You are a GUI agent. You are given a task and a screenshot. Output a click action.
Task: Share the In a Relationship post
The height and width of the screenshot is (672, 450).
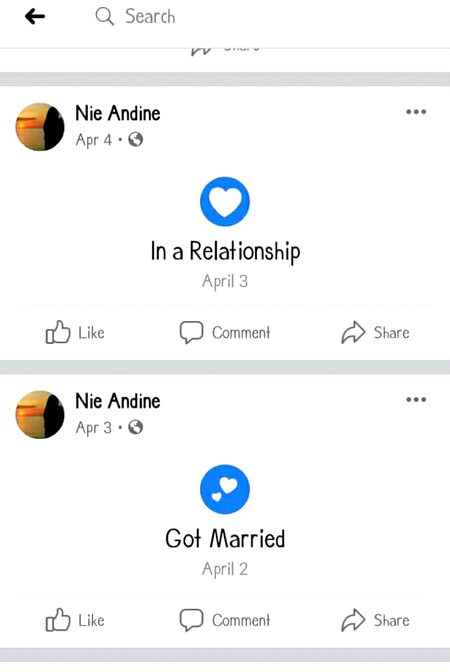pyautogui.click(x=375, y=333)
